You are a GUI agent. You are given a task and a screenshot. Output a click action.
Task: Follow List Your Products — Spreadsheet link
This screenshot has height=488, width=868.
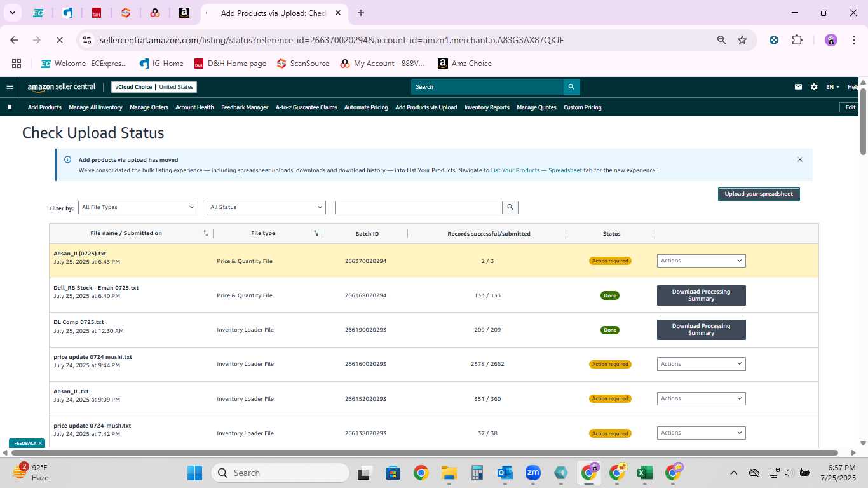(536, 170)
